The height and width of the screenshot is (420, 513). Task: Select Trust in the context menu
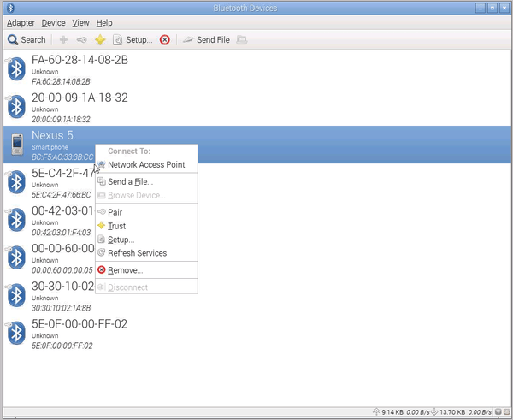116,226
